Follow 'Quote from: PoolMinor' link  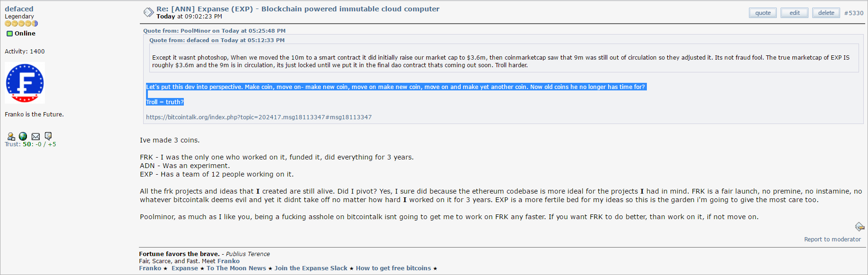pos(215,31)
